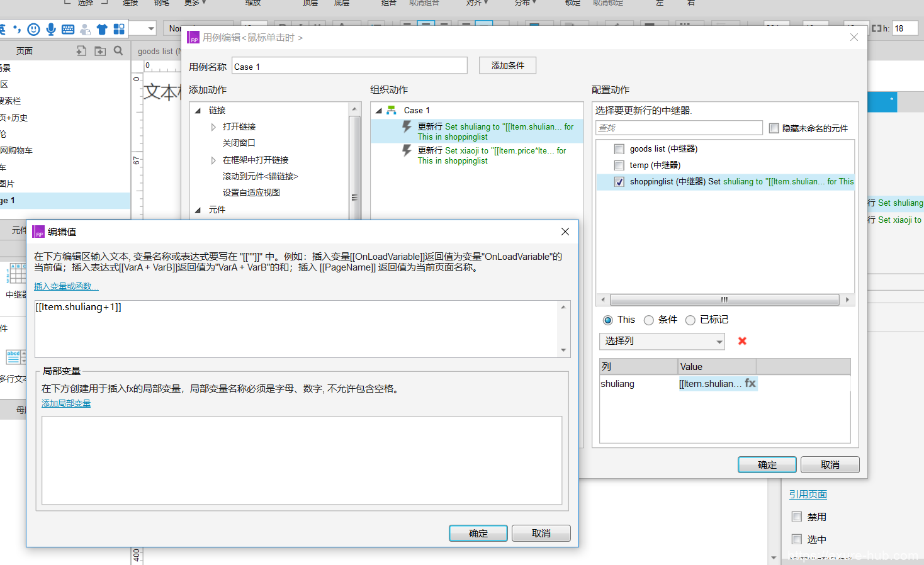The width and height of the screenshot is (924, 565).
Task: Click the IME account person icon
Action: coord(85,29)
